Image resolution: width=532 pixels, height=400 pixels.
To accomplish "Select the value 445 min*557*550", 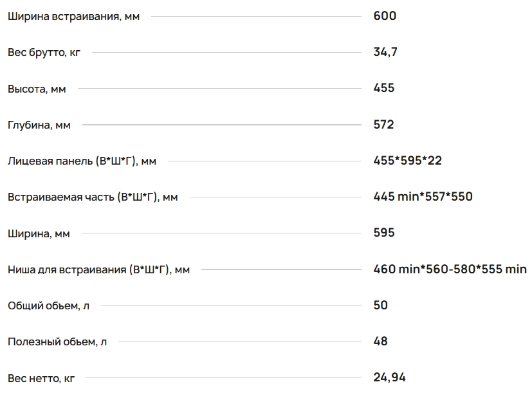I will [423, 197].
